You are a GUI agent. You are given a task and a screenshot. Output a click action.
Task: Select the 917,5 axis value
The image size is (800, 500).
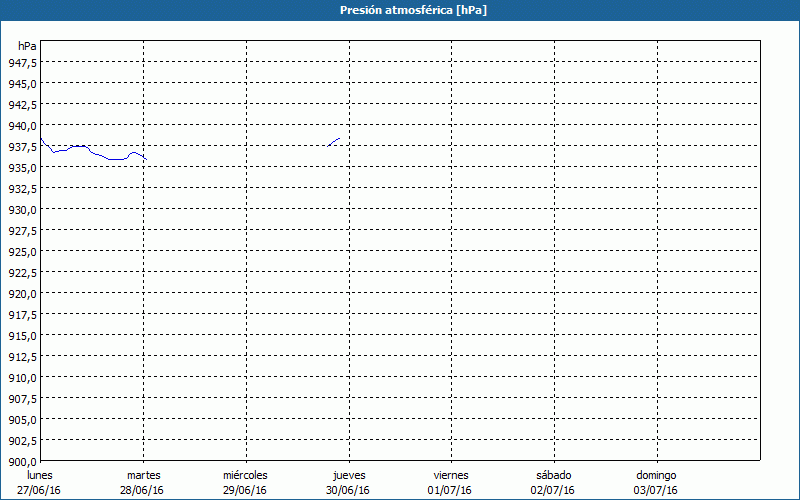pos(22,314)
